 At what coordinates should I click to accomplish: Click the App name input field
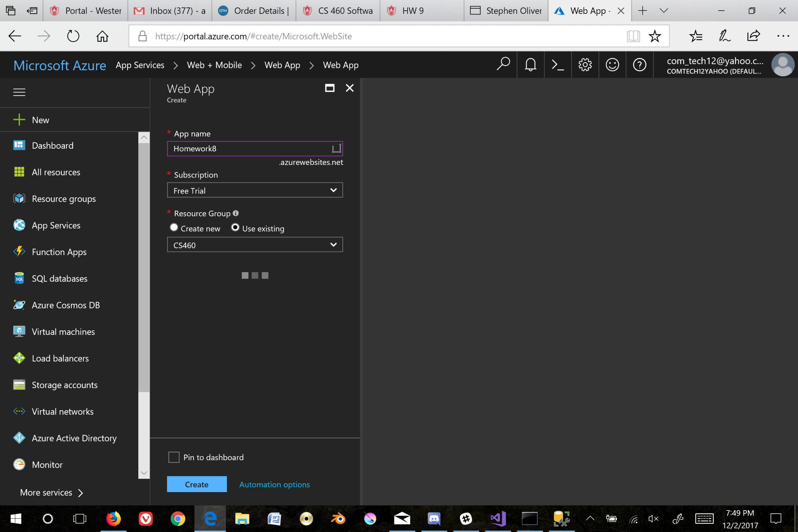pos(249,149)
